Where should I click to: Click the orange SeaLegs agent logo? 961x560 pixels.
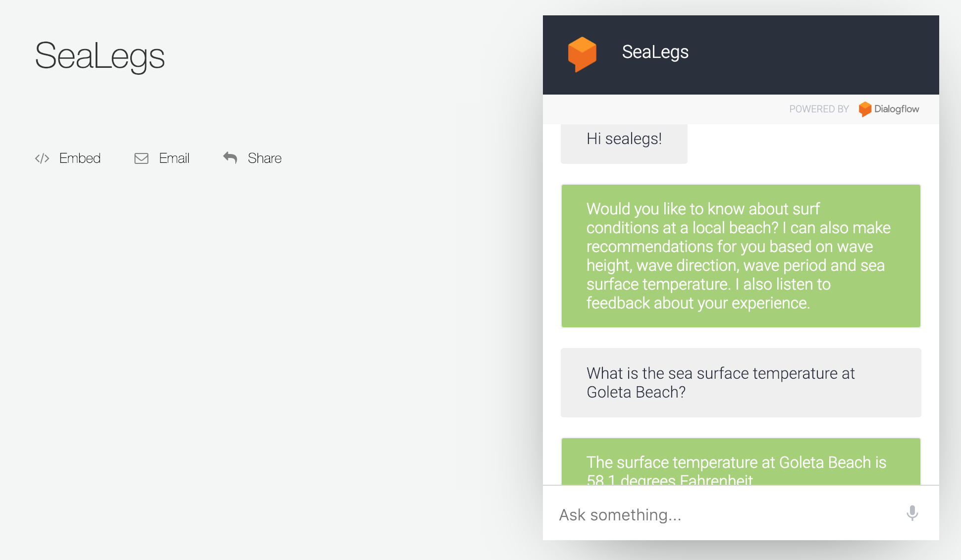[x=582, y=54]
